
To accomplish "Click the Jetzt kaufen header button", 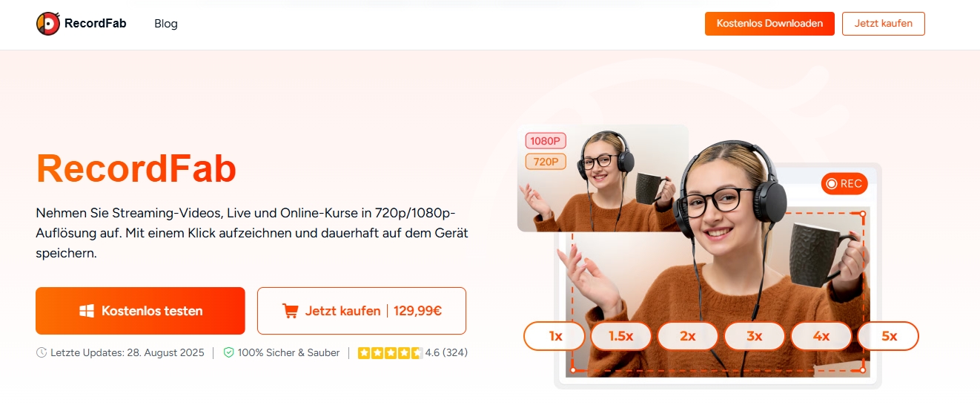I will click(884, 24).
